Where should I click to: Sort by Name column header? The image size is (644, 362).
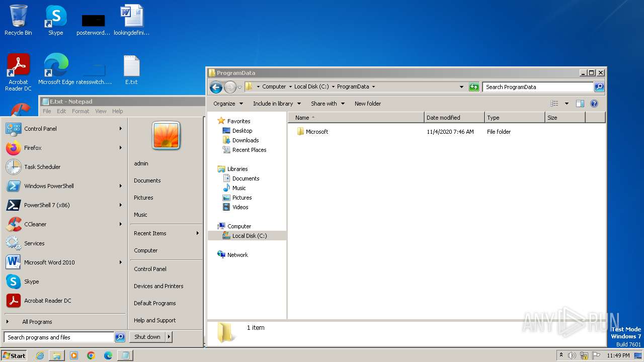[x=356, y=118]
